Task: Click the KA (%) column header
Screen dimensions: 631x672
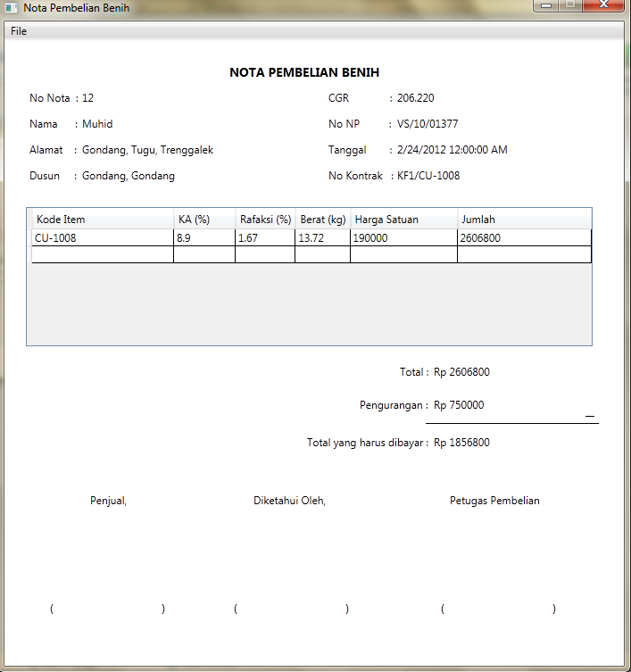Action: click(x=204, y=220)
